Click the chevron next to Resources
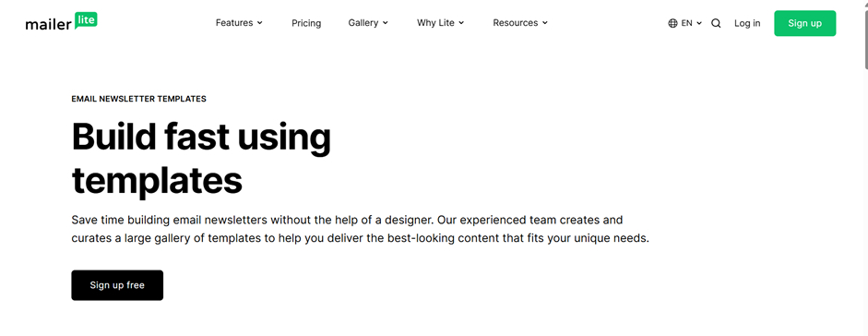This screenshot has width=868, height=336. click(545, 23)
